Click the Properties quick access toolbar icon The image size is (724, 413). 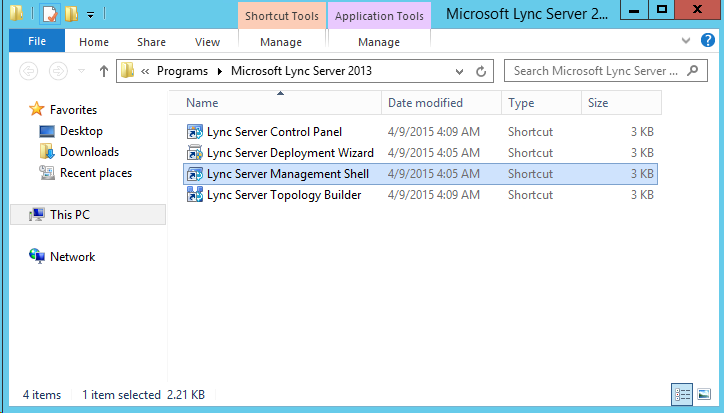(50, 14)
